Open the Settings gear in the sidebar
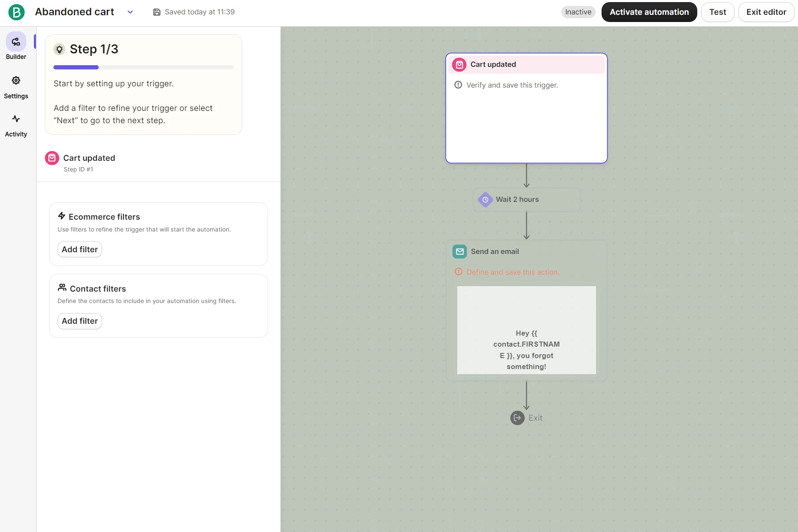Image resolution: width=798 pixels, height=532 pixels. [x=16, y=80]
